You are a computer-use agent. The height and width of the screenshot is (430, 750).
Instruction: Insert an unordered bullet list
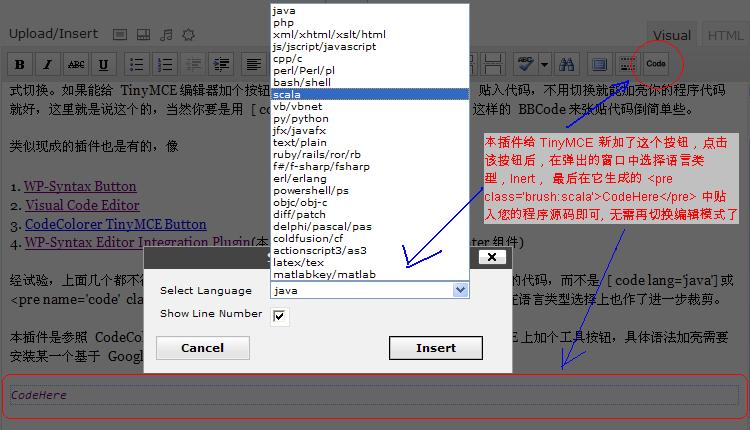click(137, 65)
